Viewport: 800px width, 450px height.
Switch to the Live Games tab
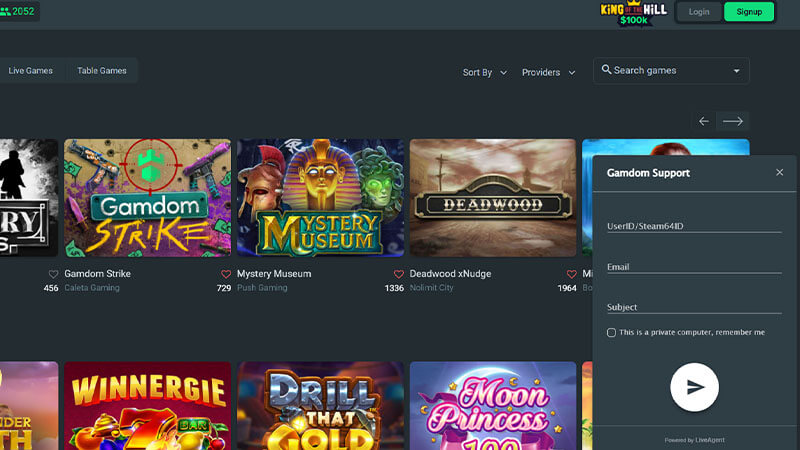tap(30, 71)
